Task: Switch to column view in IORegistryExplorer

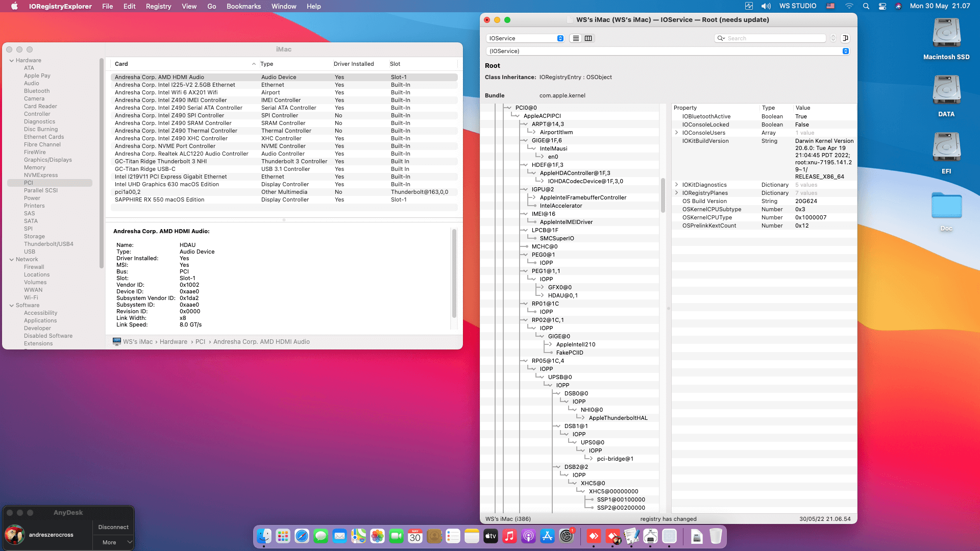Action: tap(588, 38)
